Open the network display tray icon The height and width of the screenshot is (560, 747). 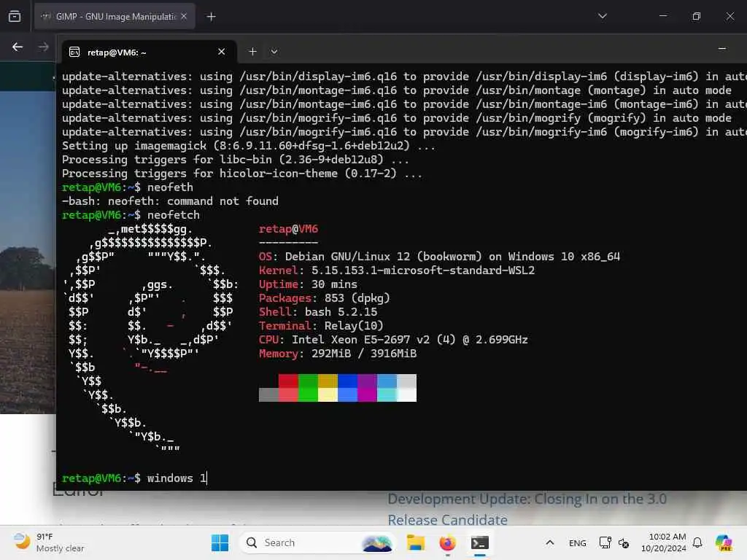[605, 542]
